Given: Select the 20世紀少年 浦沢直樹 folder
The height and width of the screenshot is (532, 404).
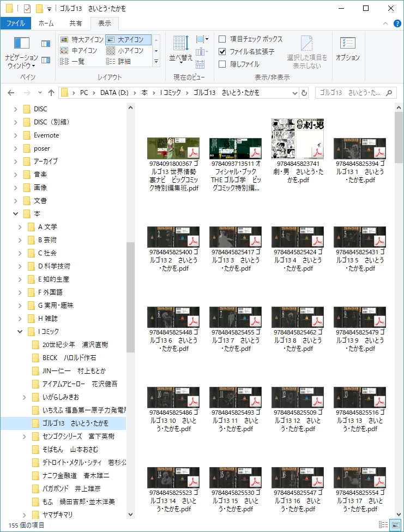Looking at the screenshot, I should (75, 345).
